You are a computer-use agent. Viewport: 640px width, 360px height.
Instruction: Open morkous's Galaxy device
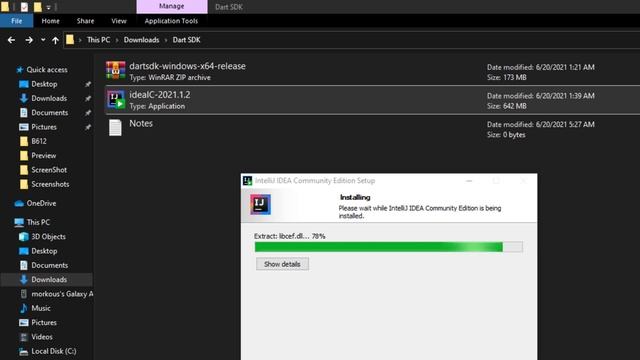(x=62, y=294)
